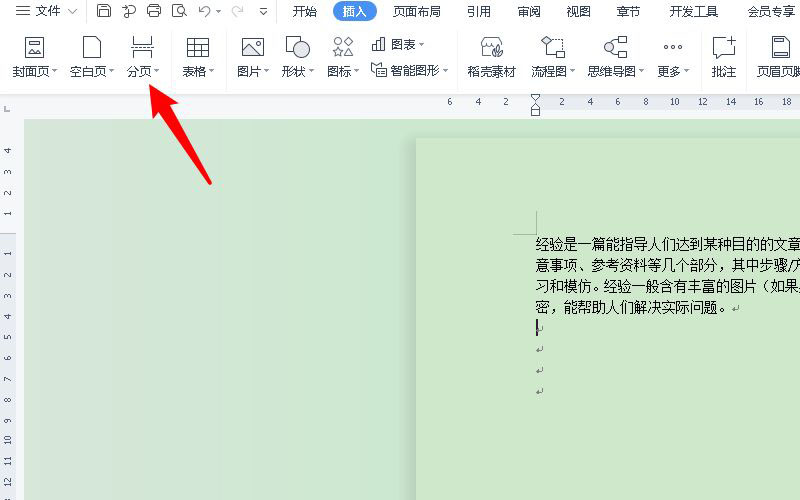This screenshot has width=800, height=500.
Task: Add a comment with 批注 icon
Action: [723, 47]
